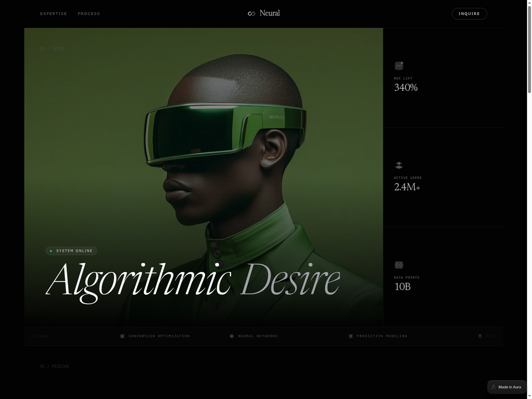
Task: Click the Data Points database icon
Action: pyautogui.click(x=399, y=265)
